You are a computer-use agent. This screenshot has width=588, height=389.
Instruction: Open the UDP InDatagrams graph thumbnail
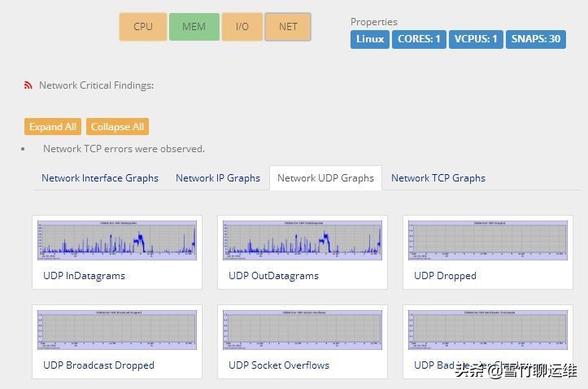pos(117,241)
